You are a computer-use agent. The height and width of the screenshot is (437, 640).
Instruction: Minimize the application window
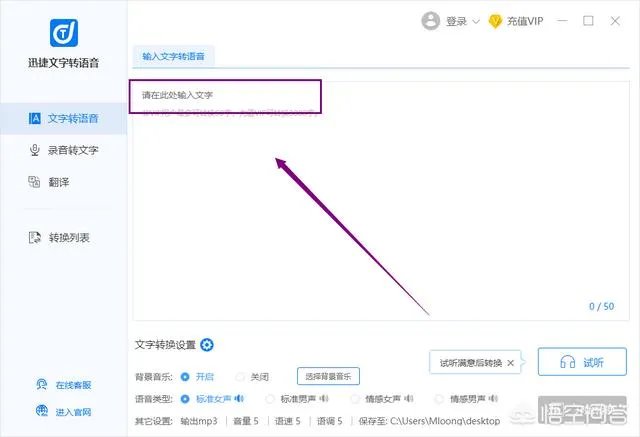click(x=562, y=21)
